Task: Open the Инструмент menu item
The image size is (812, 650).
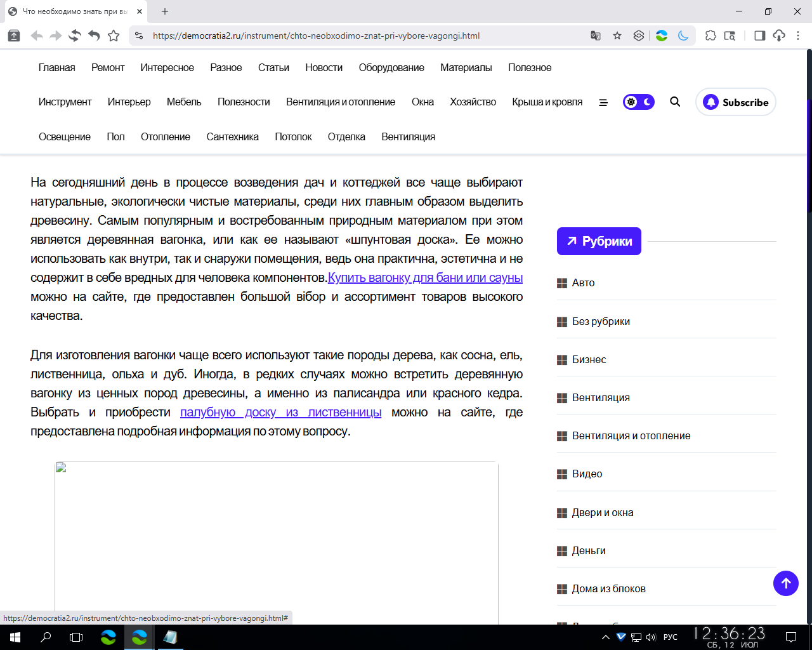Action: (x=65, y=102)
